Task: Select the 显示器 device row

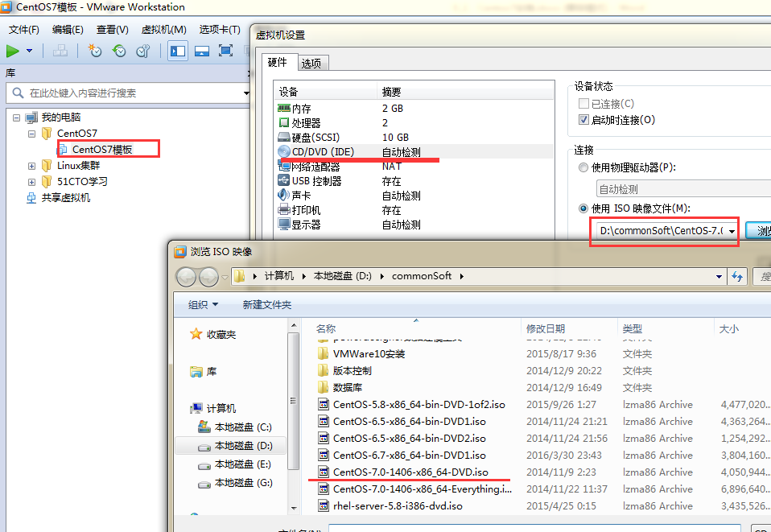Action: pos(414,225)
